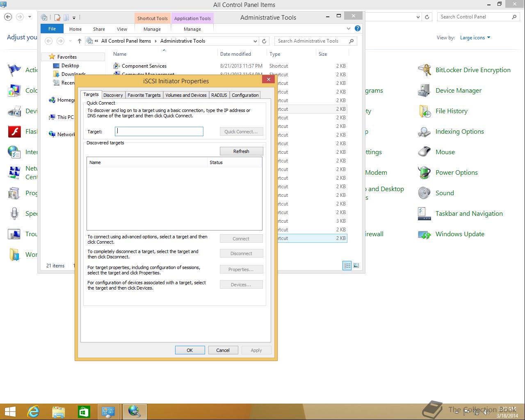The width and height of the screenshot is (525, 420).
Task: Open the File menu in Explorer
Action: tap(52, 29)
